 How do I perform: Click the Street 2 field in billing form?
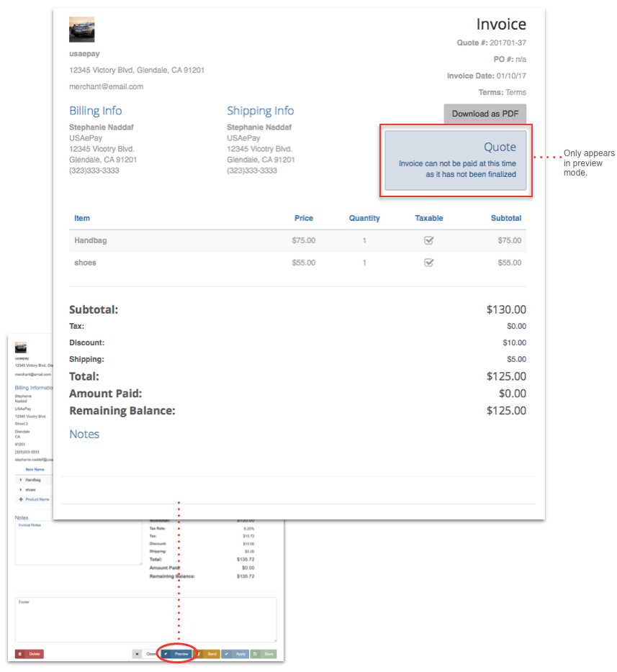click(x=22, y=424)
